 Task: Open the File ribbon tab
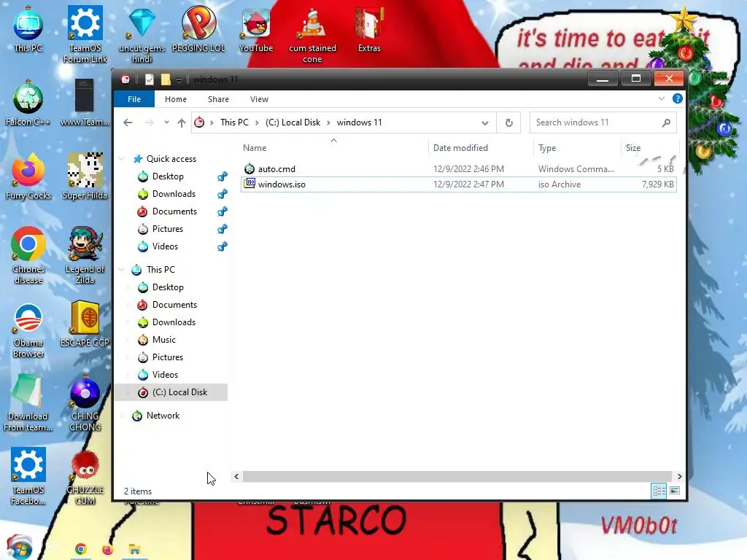click(x=134, y=99)
